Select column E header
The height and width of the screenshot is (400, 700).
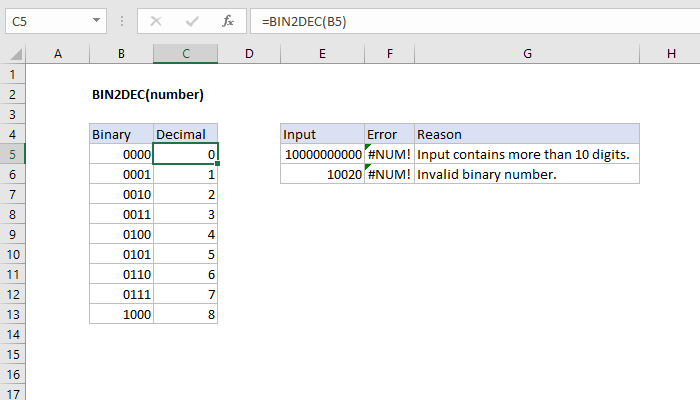coord(322,54)
